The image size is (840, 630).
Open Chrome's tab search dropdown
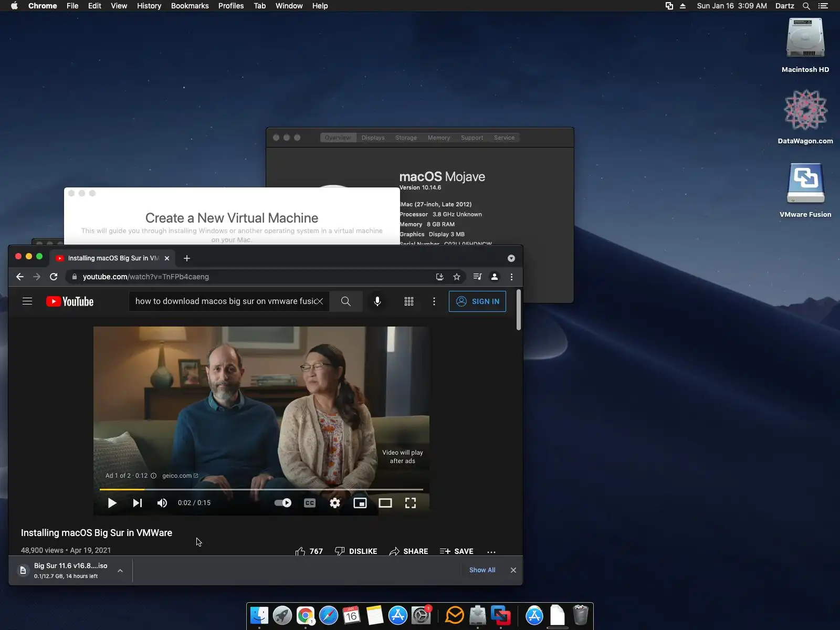pos(511,258)
